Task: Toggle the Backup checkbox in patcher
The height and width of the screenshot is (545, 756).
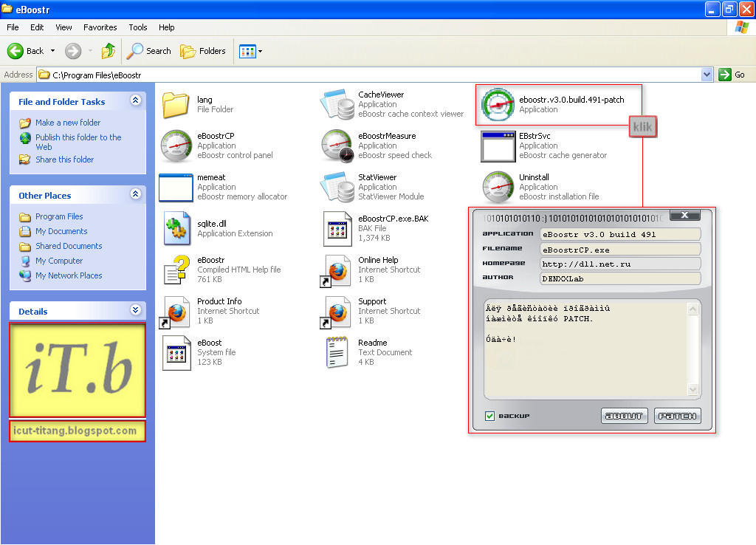Action: tap(490, 416)
